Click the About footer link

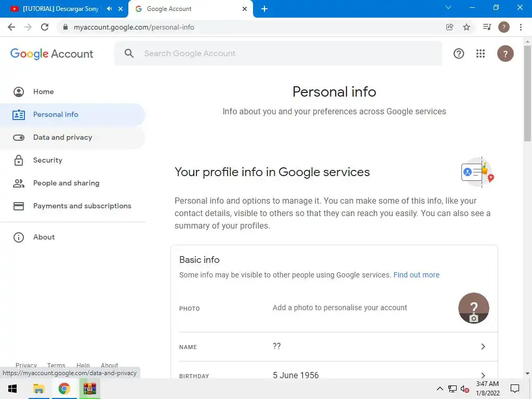[x=109, y=365]
